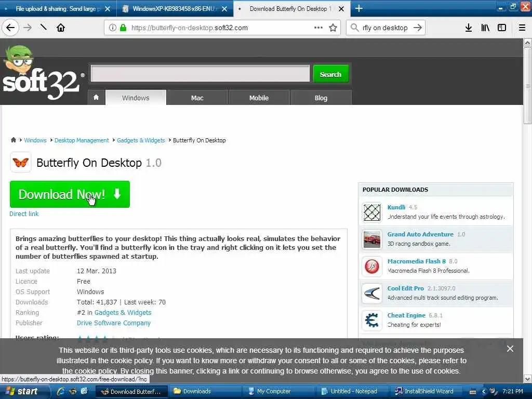Switch to the WindowsXP-KB983458 tab

point(175,9)
